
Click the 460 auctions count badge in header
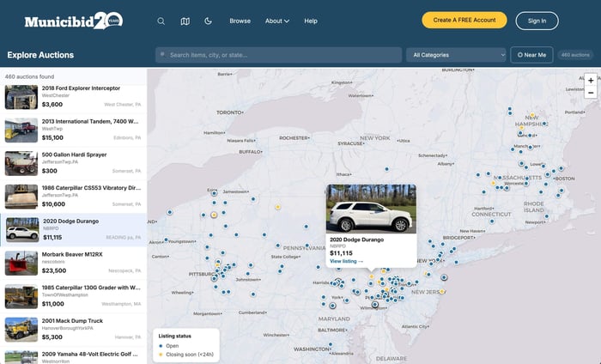point(575,55)
